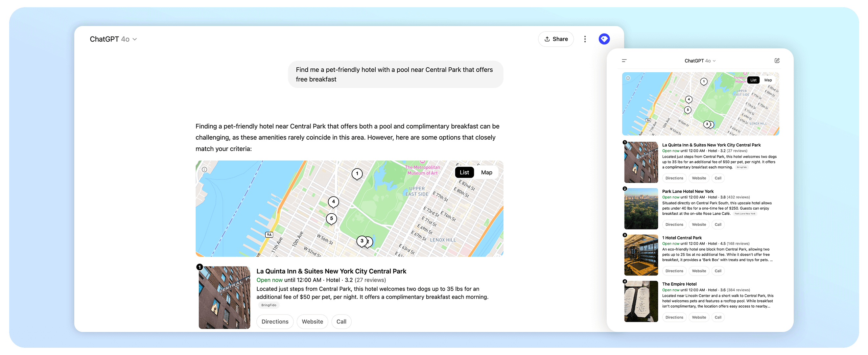Switch to Map view on main map

(x=486, y=172)
